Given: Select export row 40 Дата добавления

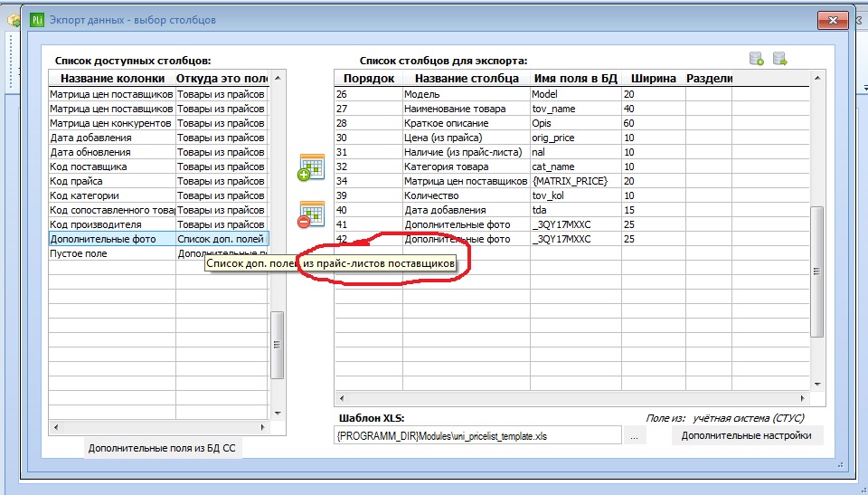Looking at the screenshot, I should [572, 210].
